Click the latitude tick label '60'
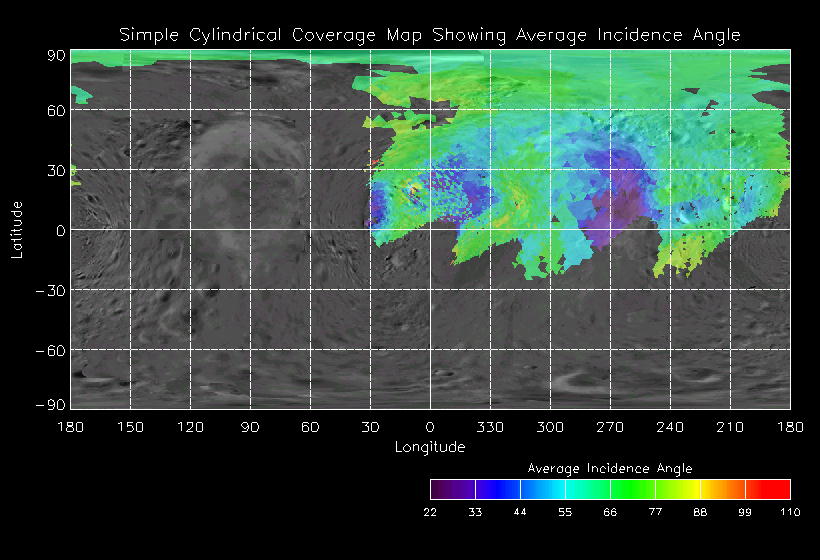 click(x=56, y=111)
